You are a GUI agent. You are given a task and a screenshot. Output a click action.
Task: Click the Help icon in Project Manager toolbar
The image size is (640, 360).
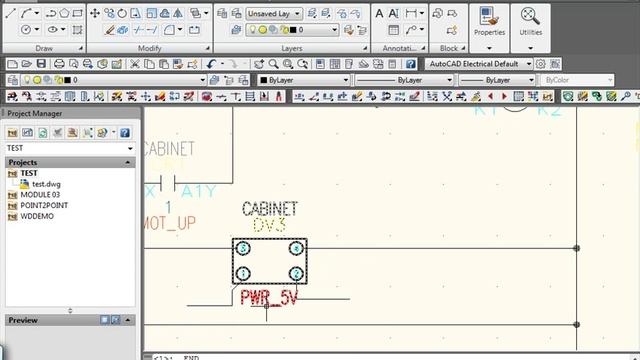(x=125, y=133)
